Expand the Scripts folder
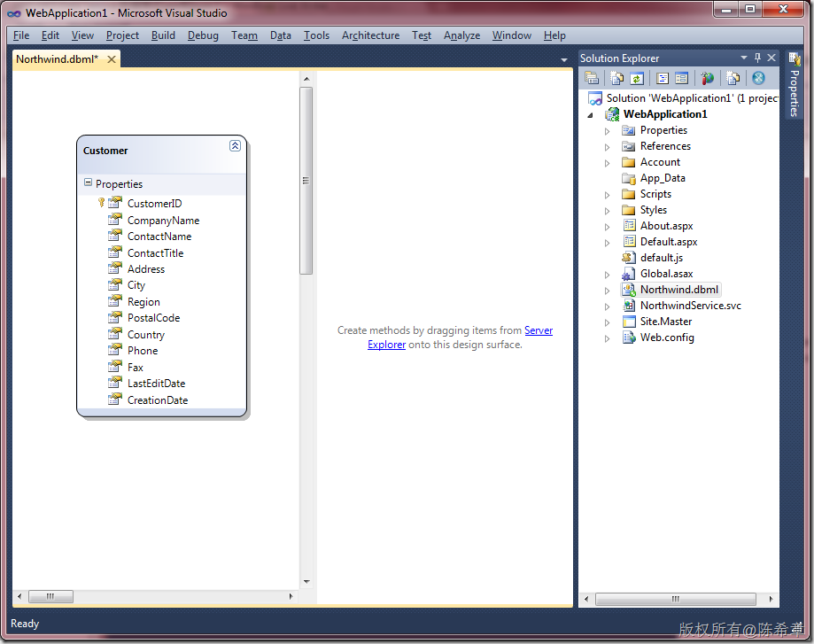This screenshot has height=644, width=814. coord(607,195)
